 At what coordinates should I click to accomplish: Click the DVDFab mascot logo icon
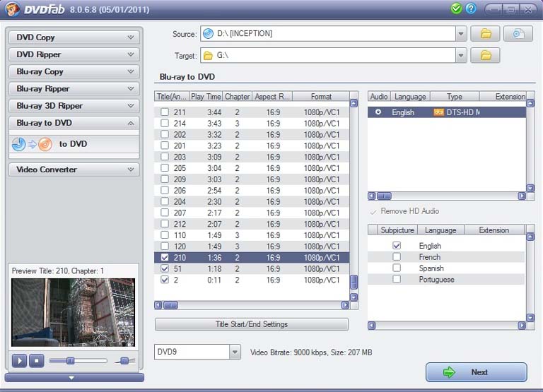click(12, 9)
